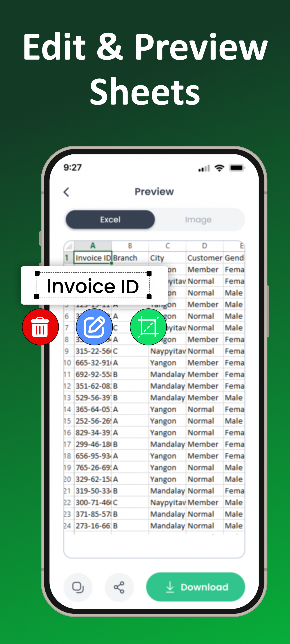This screenshot has width=290, height=644.
Task: Click the select-all corner of the sheet
Action: pos(69,246)
